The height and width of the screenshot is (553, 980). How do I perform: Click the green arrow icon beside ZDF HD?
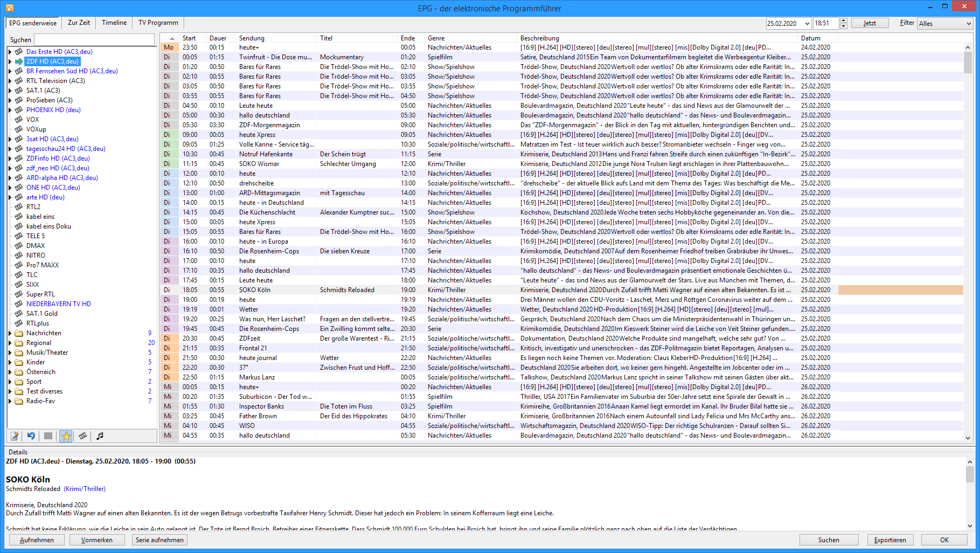[19, 61]
